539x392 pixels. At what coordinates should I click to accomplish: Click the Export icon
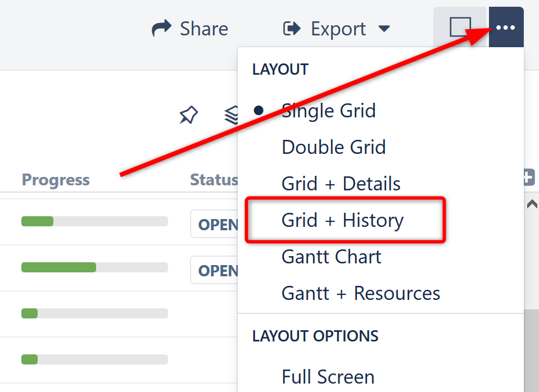(x=292, y=29)
